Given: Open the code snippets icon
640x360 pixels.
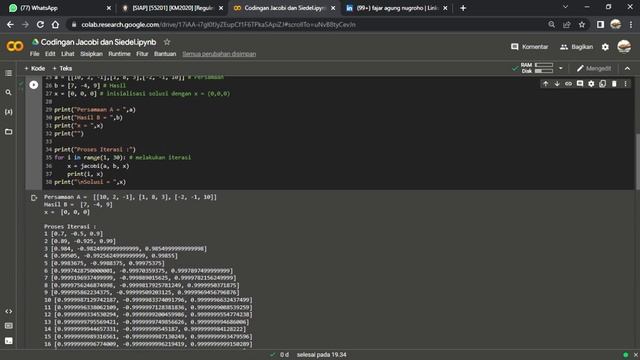Looking at the screenshot, I should tap(9, 311).
